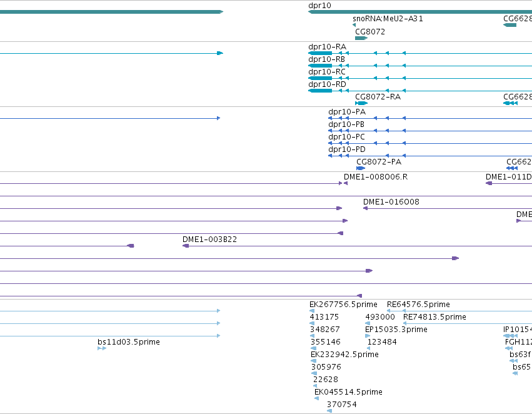Select the CG8072 gene feature bar

point(361,38)
